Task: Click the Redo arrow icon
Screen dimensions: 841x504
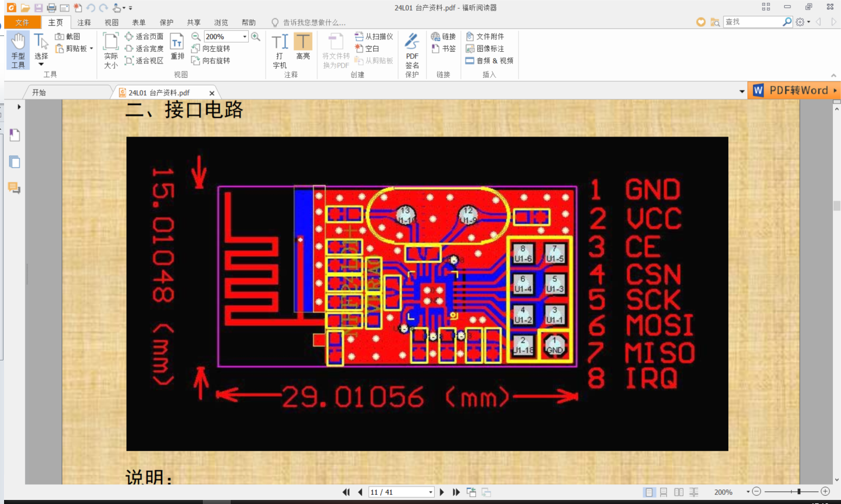Action: [x=103, y=8]
